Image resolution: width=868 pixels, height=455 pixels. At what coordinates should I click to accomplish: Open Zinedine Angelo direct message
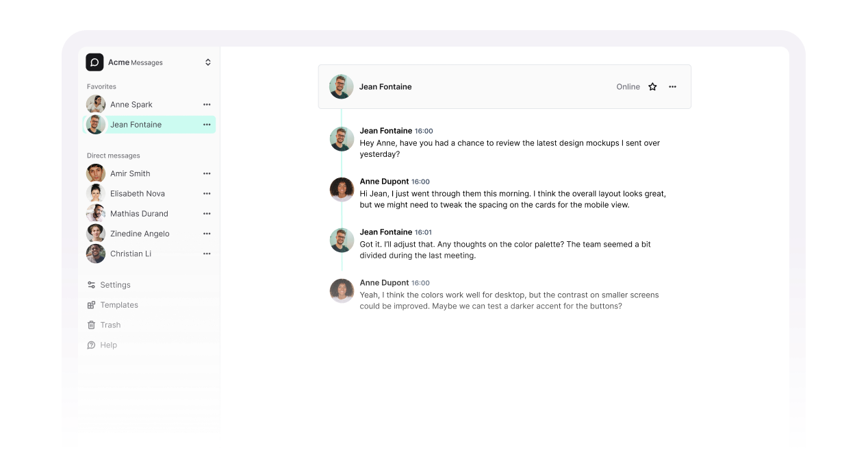[x=150, y=234]
